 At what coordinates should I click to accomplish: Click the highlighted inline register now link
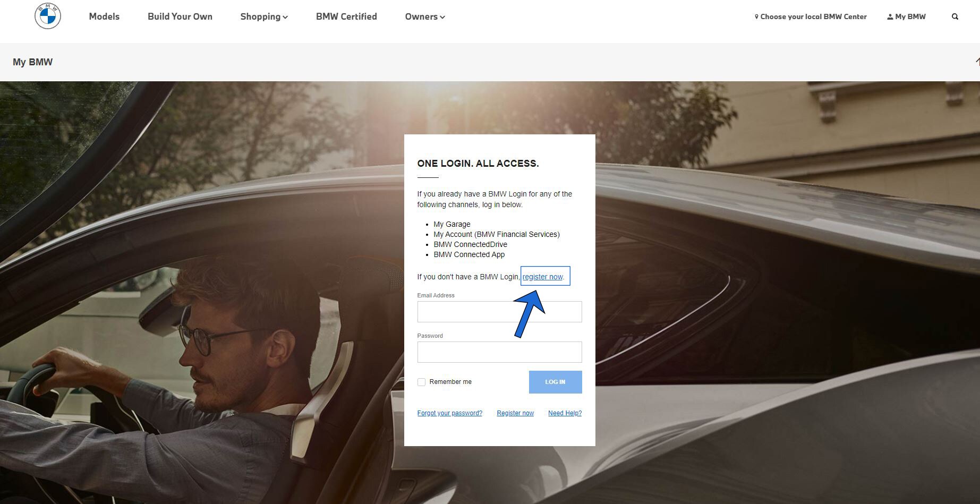click(542, 277)
